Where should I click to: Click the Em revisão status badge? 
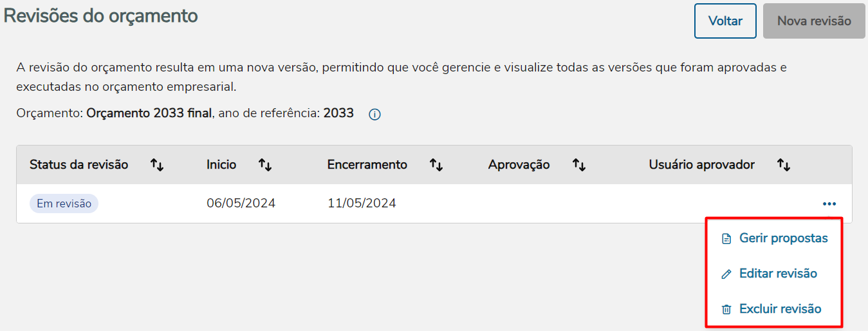pyautogui.click(x=64, y=203)
